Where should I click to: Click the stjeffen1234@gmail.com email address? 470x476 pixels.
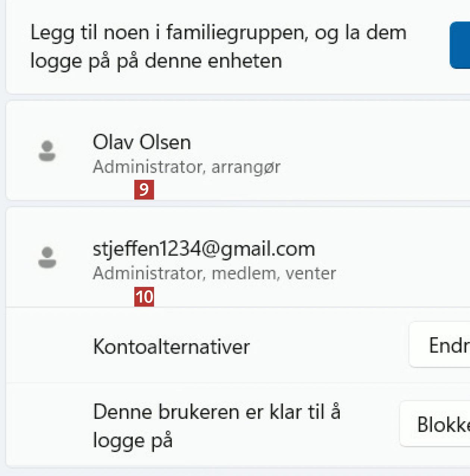pyautogui.click(x=204, y=249)
